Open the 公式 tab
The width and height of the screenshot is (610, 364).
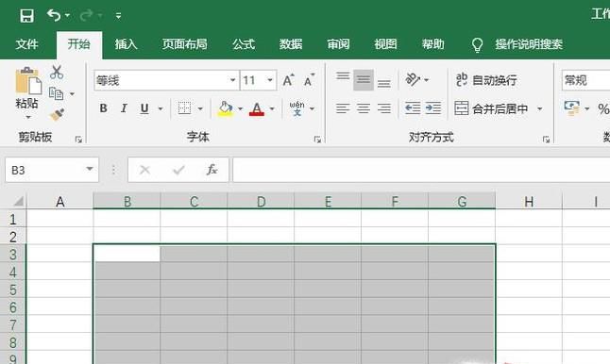tap(244, 44)
